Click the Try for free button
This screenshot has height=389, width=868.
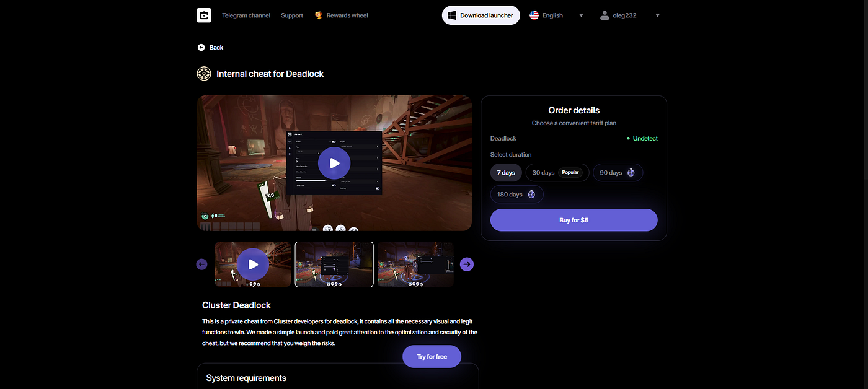pos(432,357)
